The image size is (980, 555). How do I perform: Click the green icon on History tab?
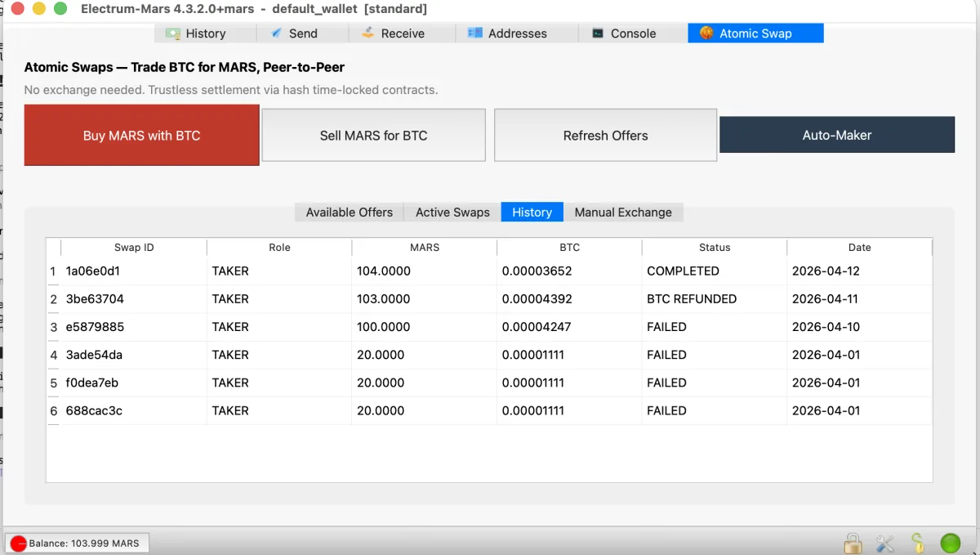(x=174, y=33)
